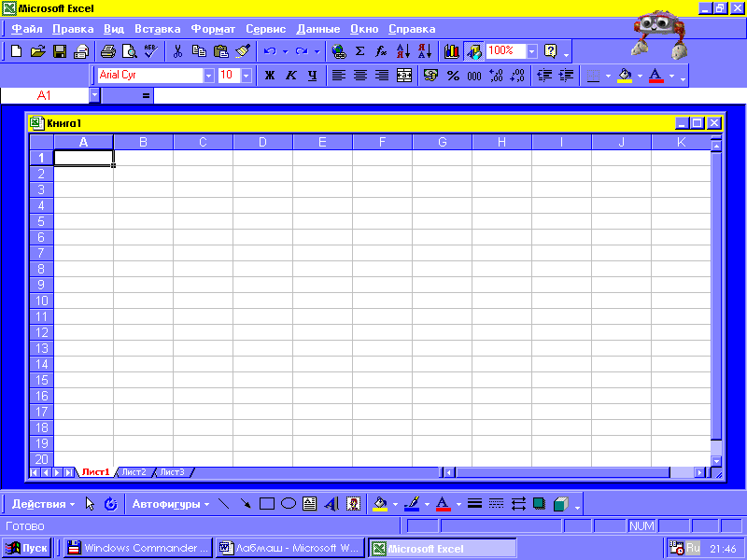Toggle underline formatting Ч
The image size is (747, 560).
coord(313,76)
